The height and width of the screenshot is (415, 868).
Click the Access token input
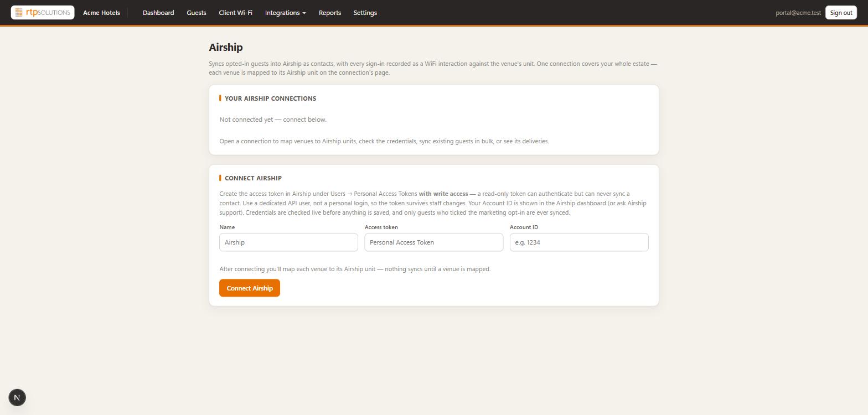click(434, 242)
